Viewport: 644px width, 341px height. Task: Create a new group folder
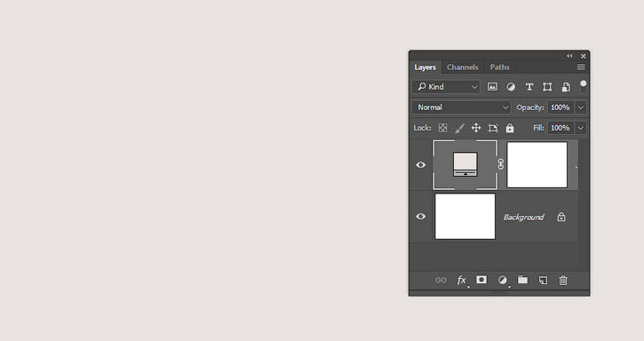pos(522,280)
